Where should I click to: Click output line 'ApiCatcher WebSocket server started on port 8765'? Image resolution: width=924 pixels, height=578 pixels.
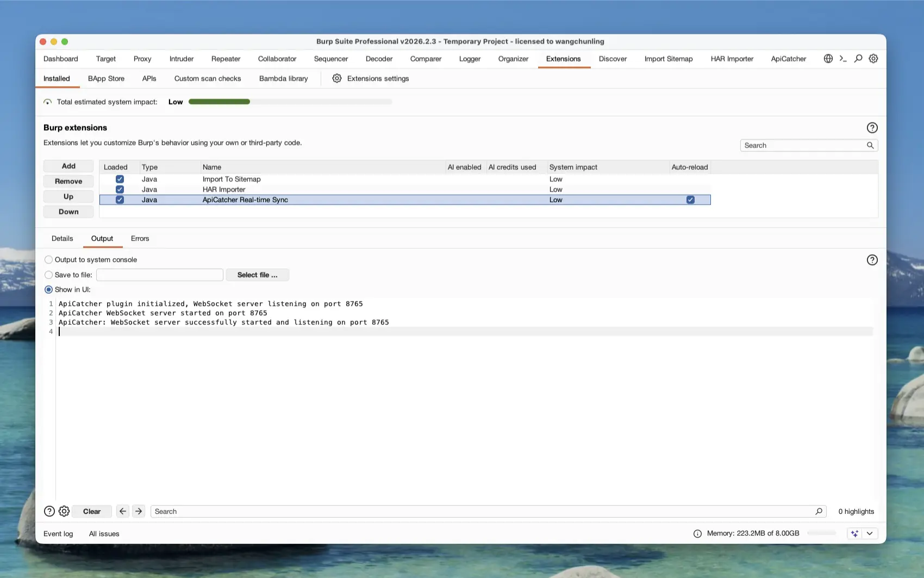[163, 313]
